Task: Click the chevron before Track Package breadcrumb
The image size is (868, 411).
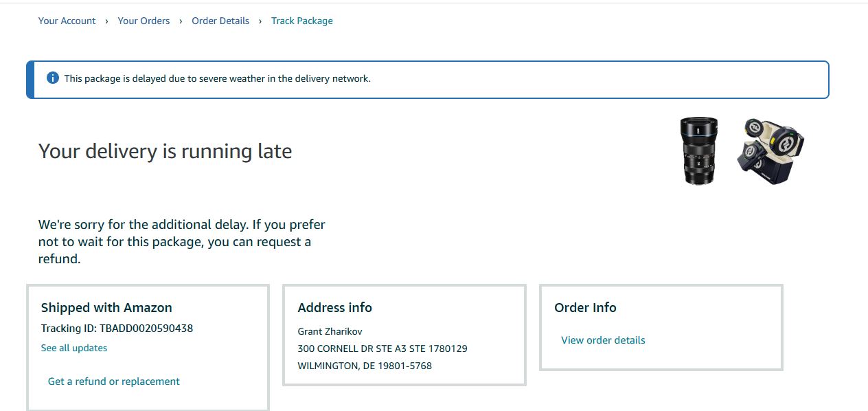Action: (x=260, y=21)
